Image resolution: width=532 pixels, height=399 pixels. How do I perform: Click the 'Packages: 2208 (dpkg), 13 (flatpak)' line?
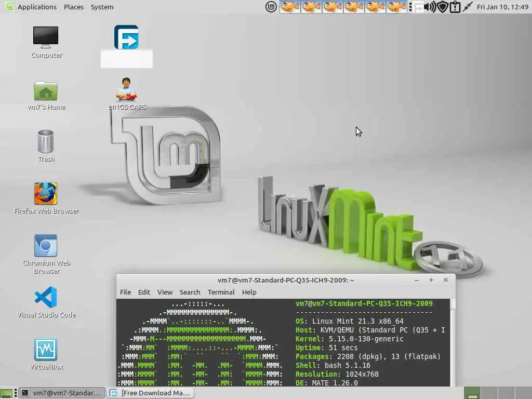(x=368, y=356)
